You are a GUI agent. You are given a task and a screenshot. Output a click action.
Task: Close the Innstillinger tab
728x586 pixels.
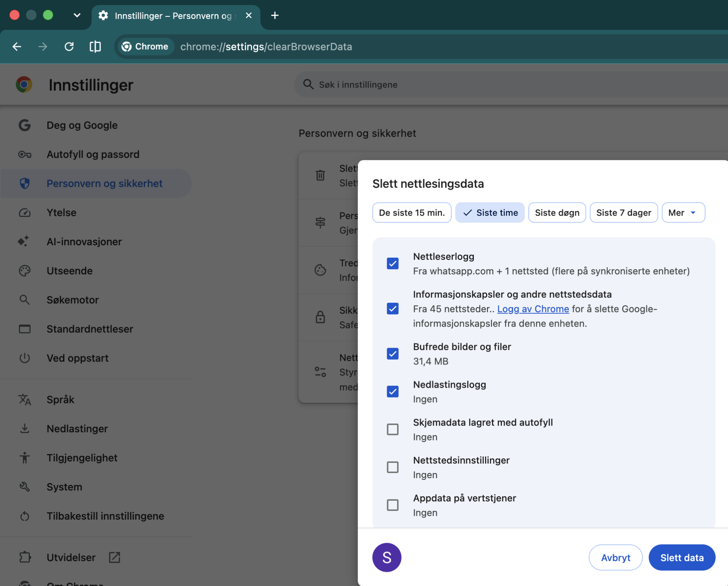pyautogui.click(x=249, y=15)
